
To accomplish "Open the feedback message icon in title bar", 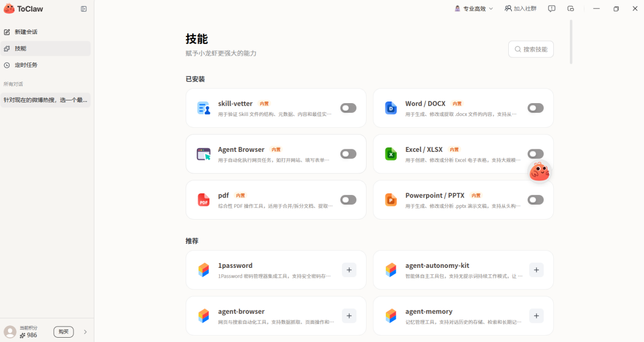I will [x=552, y=9].
